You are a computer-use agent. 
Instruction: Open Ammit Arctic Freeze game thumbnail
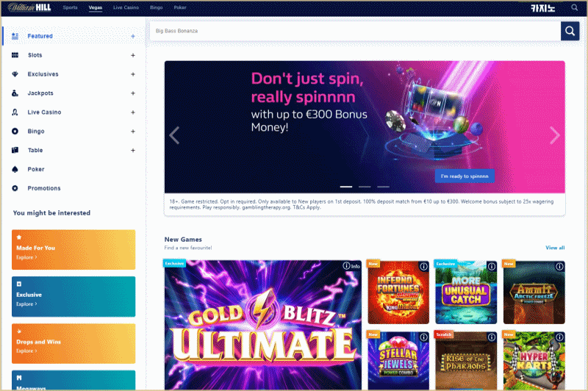pos(534,293)
